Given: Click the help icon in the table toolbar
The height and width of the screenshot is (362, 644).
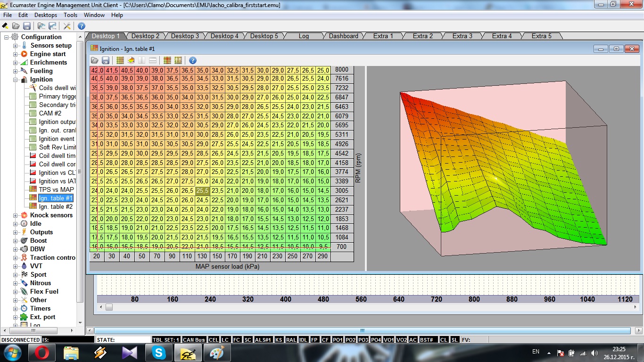Looking at the screenshot, I should [x=192, y=60].
